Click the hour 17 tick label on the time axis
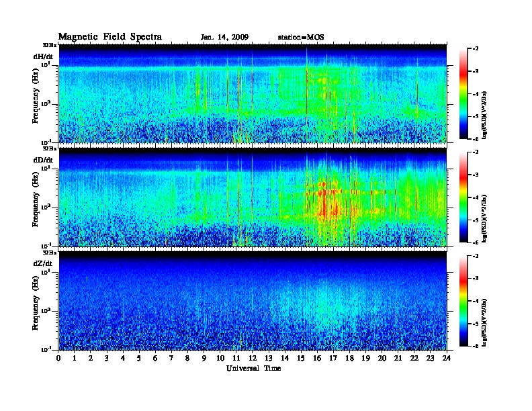532x411 pixels. [333, 359]
